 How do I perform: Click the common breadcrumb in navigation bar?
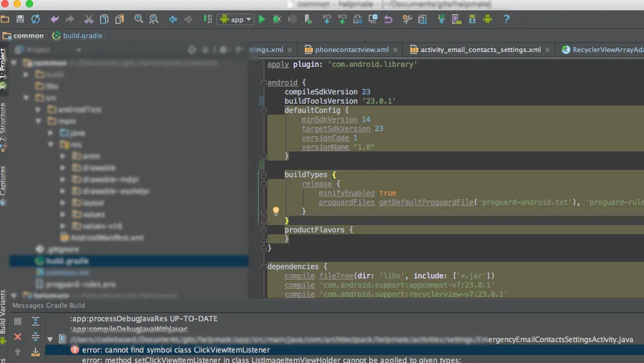pyautogui.click(x=28, y=36)
